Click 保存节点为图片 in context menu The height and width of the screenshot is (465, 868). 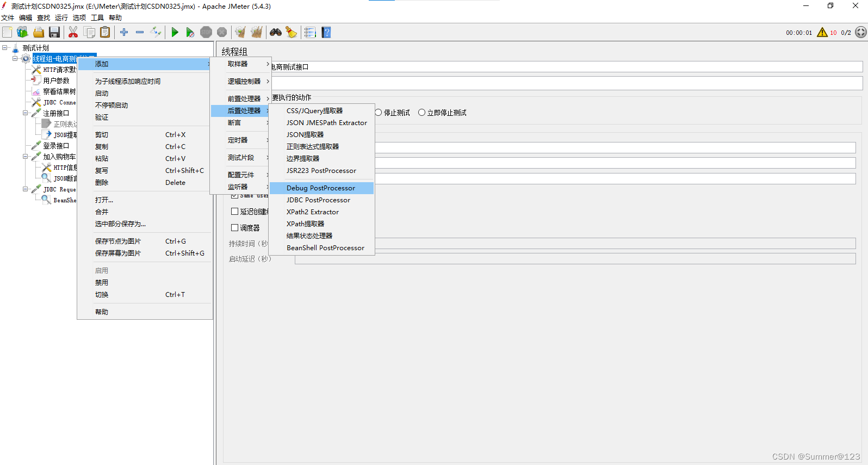pos(145,241)
